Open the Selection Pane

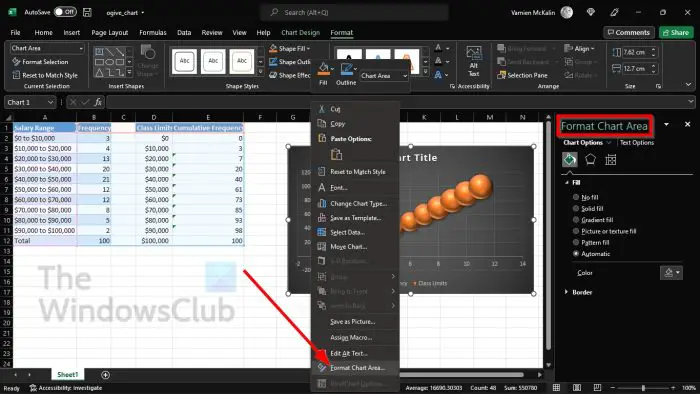[x=522, y=75]
